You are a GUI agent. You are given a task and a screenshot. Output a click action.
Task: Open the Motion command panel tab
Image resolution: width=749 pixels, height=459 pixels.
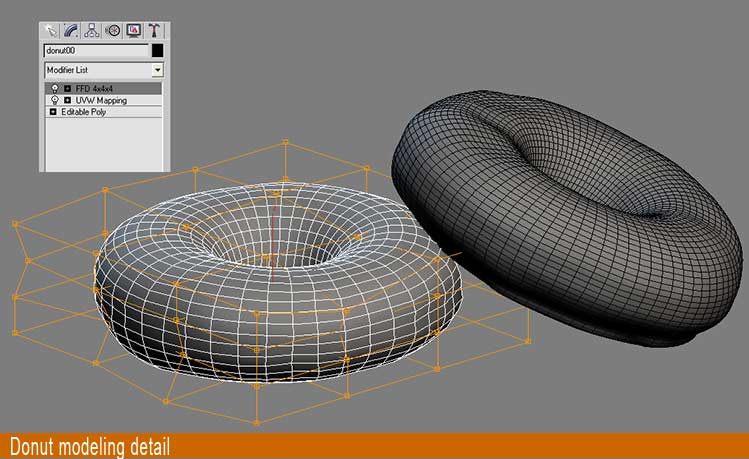click(113, 31)
